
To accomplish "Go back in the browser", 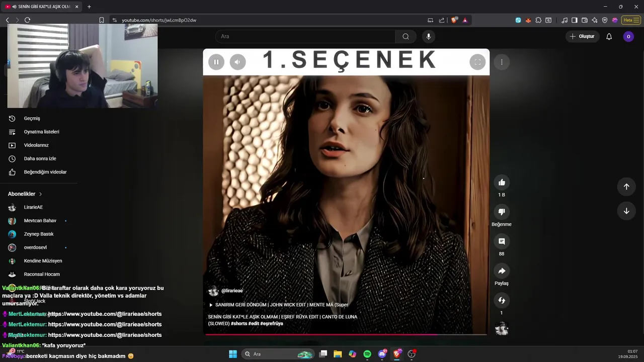I will [8, 20].
